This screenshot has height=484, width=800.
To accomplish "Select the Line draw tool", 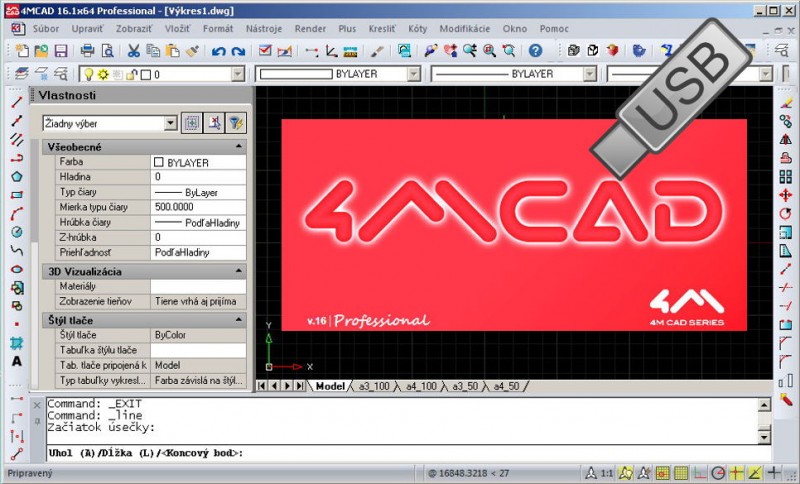I will click(x=17, y=102).
